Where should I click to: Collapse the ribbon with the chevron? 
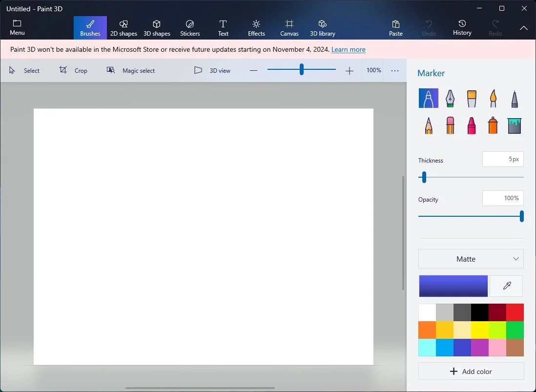[523, 28]
